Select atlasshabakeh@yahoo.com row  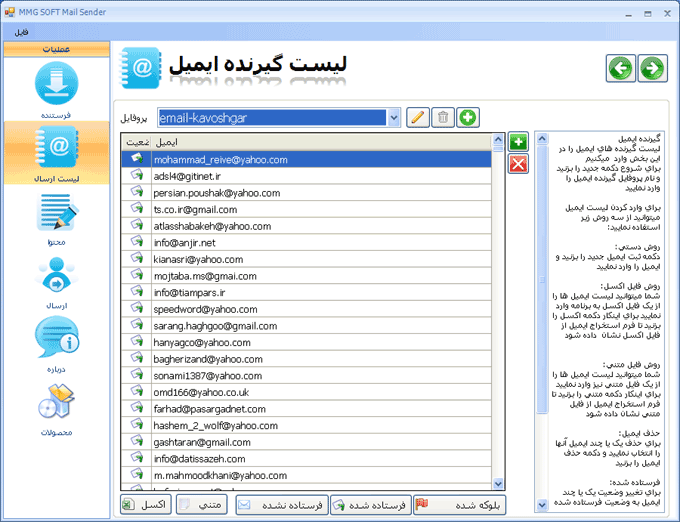pyautogui.click(x=306, y=226)
